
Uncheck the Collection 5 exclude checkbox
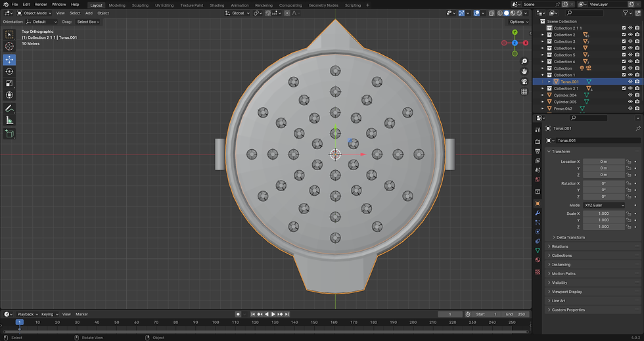[622, 55]
